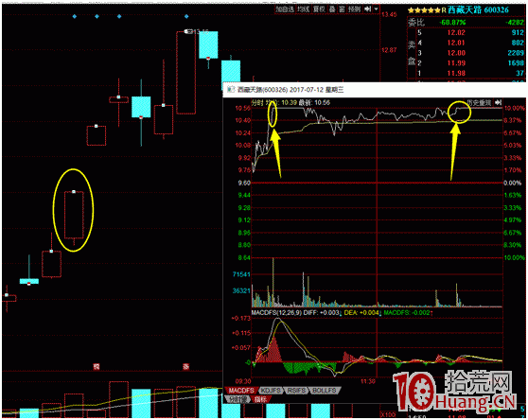This screenshot has height=420, width=528.
Task: Click sell level 5 volume 912
Action: point(518,33)
